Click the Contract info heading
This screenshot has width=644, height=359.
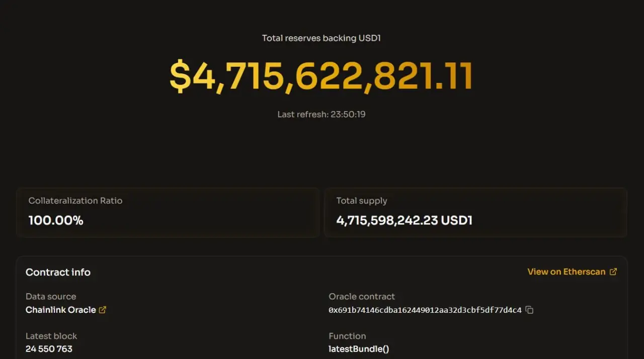pos(58,272)
